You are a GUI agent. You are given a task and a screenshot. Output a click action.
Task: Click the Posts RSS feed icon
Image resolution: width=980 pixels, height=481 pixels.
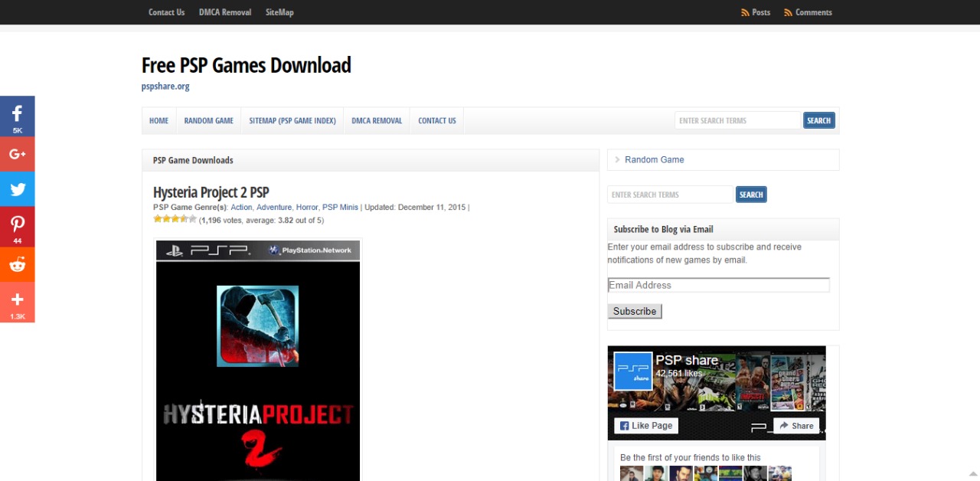[x=745, y=12]
